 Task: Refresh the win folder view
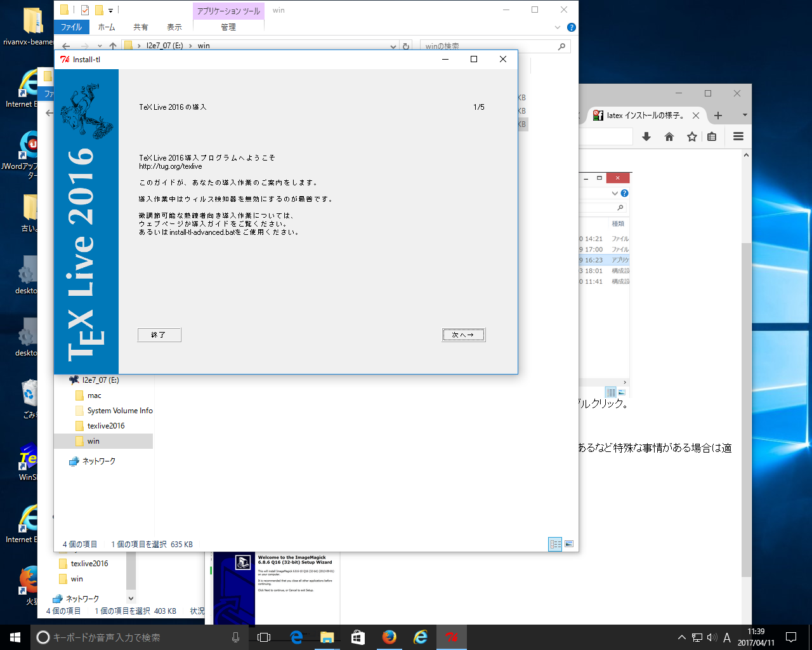pos(406,46)
